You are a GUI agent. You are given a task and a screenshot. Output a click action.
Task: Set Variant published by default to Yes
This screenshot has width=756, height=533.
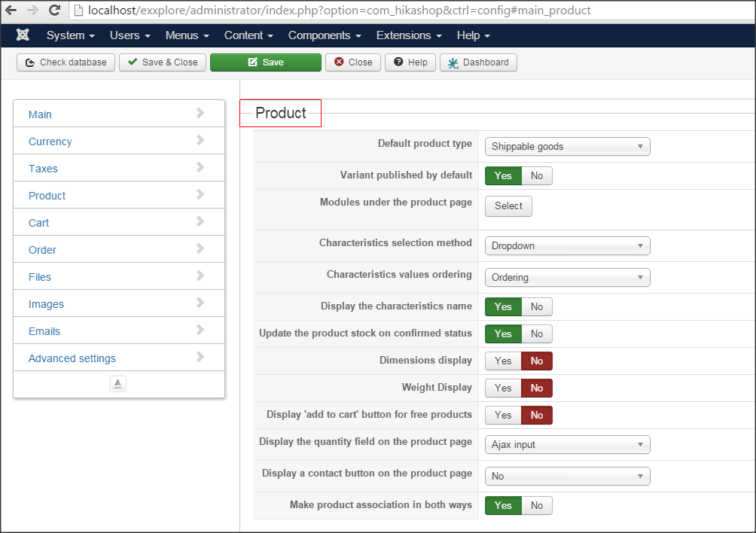(x=503, y=176)
